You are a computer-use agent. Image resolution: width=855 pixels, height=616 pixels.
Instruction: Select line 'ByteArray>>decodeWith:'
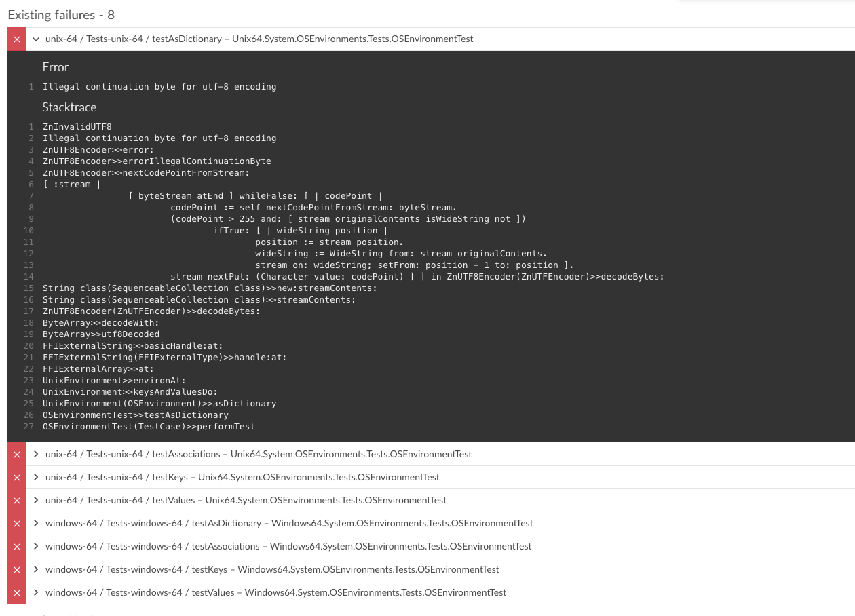click(101, 323)
